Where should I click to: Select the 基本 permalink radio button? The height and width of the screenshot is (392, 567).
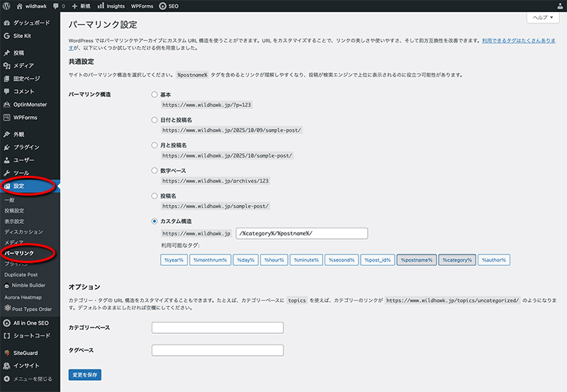tap(155, 94)
